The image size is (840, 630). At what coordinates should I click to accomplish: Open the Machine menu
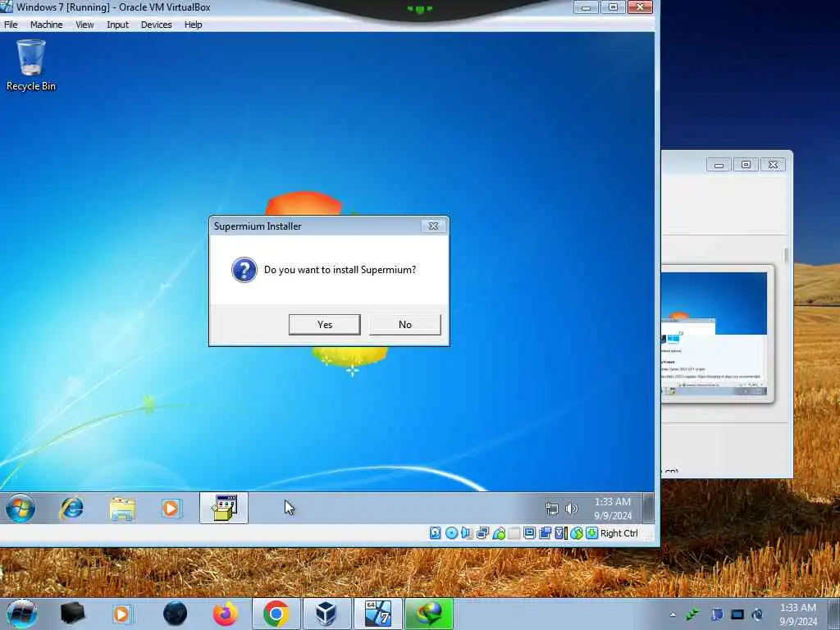(x=47, y=25)
